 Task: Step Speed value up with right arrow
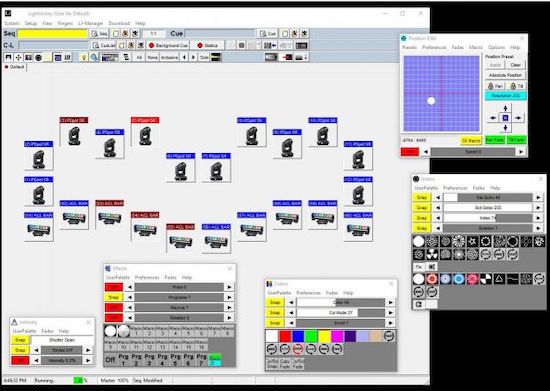[x=521, y=152]
